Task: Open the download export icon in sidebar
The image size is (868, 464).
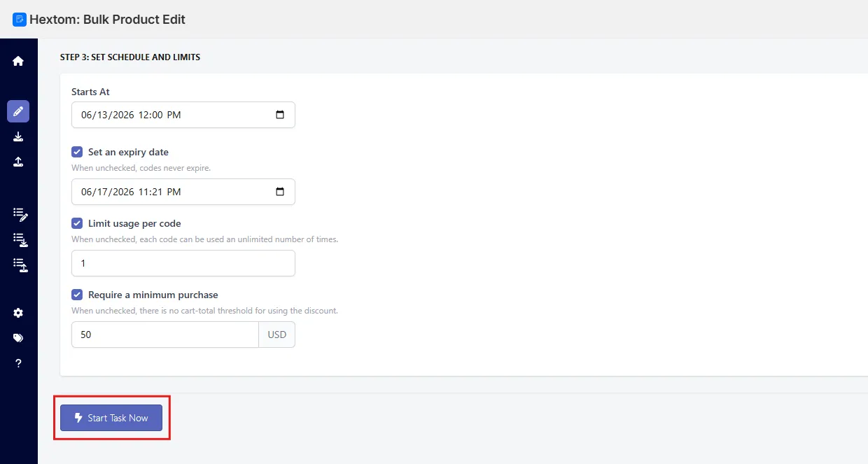Action: tap(18, 136)
